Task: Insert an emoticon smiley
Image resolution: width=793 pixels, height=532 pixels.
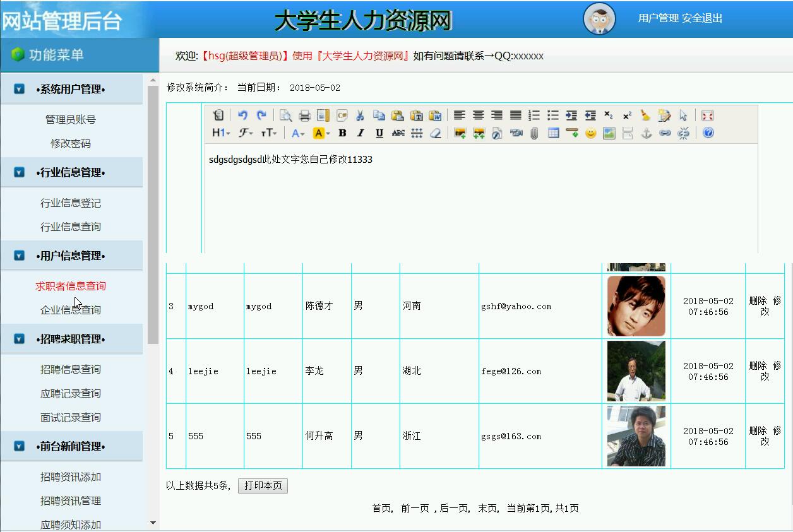Action: pos(590,133)
